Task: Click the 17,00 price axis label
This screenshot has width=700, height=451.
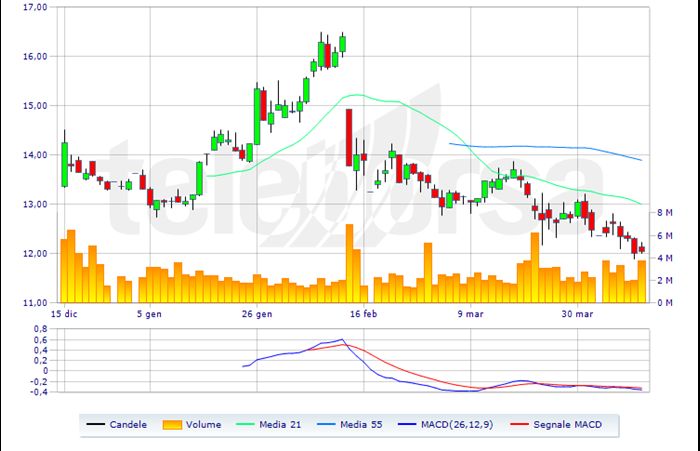Action: [x=35, y=7]
